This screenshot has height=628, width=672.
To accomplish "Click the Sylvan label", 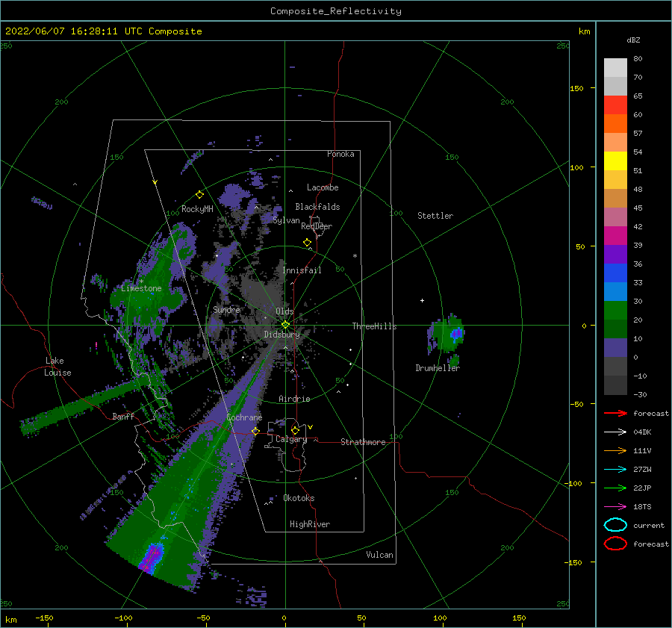I will point(286,221).
